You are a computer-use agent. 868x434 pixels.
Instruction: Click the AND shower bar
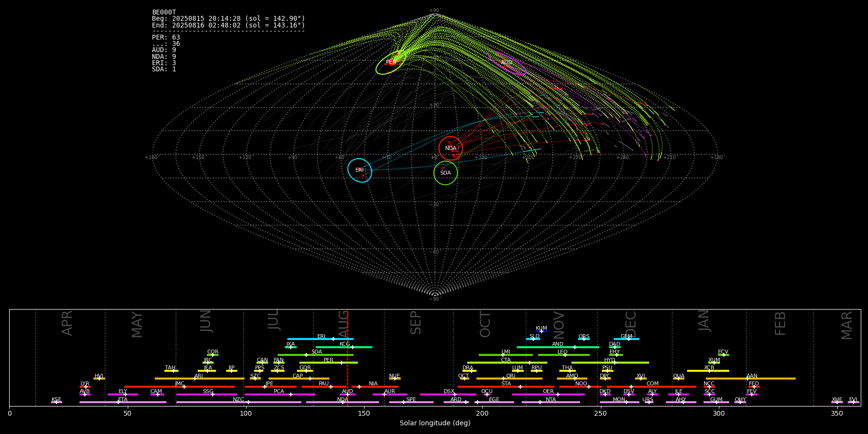558,347
